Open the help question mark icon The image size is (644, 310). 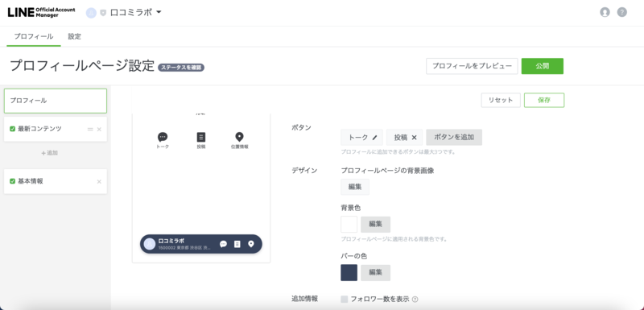pos(621,12)
